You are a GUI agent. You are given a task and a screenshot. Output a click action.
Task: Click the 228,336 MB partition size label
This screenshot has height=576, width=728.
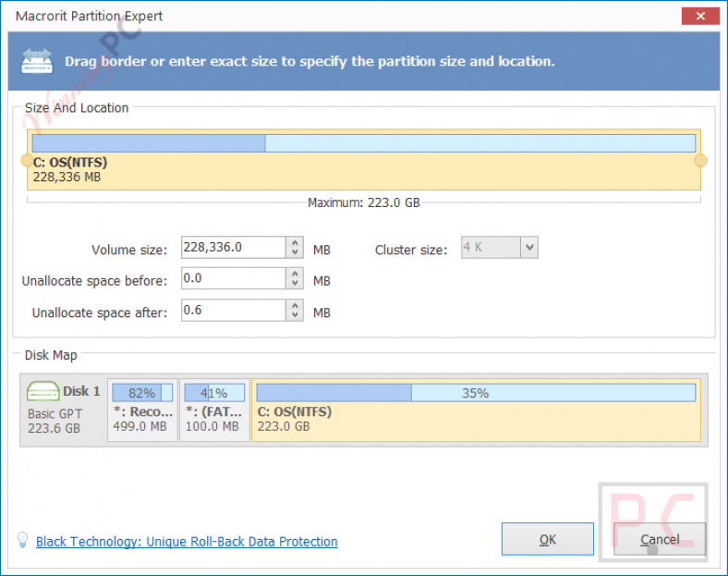coord(67,177)
